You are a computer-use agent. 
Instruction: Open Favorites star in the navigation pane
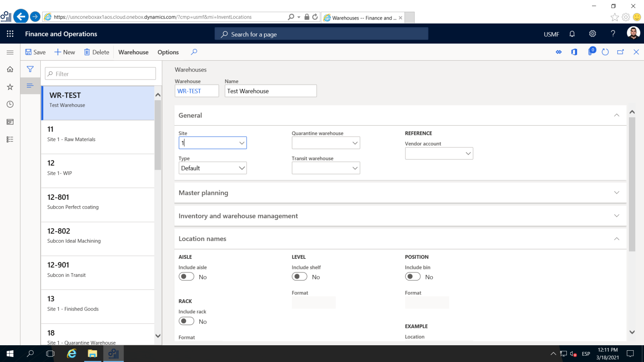(x=10, y=87)
